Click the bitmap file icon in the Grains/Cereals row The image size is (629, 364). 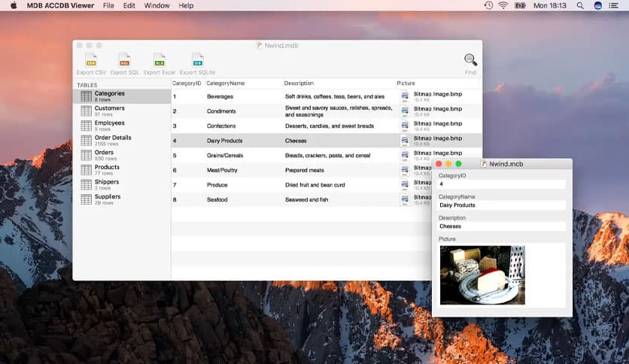click(405, 156)
